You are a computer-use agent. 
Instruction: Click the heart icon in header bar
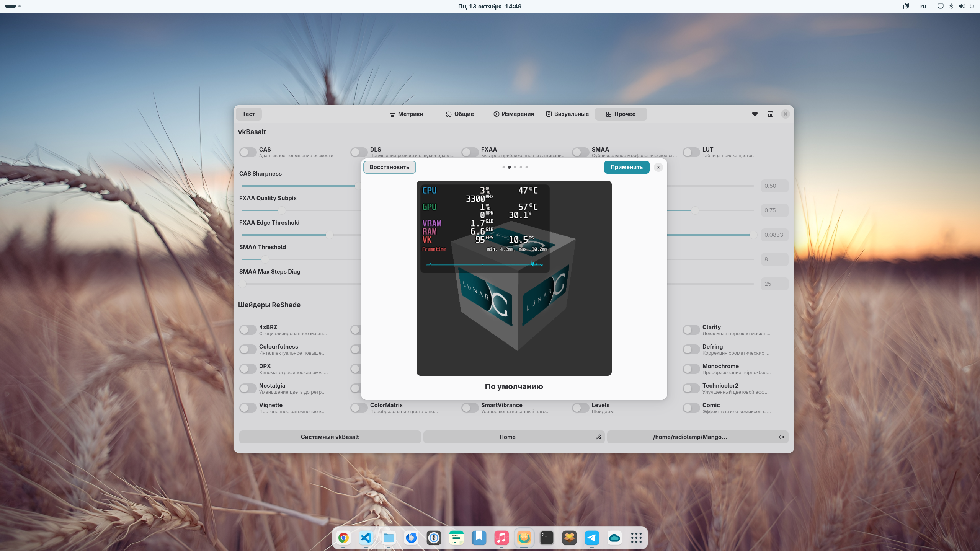[x=755, y=114]
